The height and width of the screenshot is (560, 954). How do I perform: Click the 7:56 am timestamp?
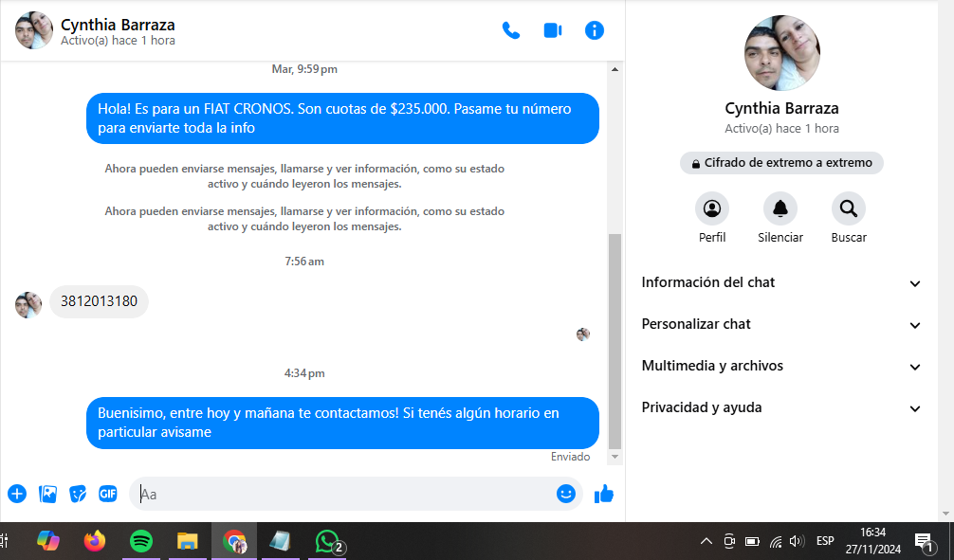(304, 262)
